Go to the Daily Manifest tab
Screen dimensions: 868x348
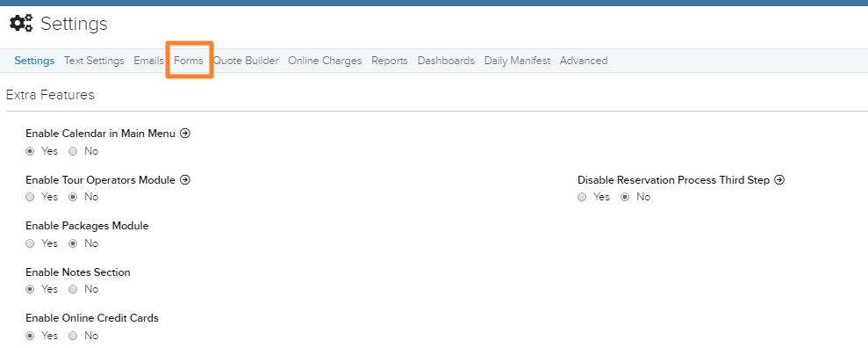[517, 61]
